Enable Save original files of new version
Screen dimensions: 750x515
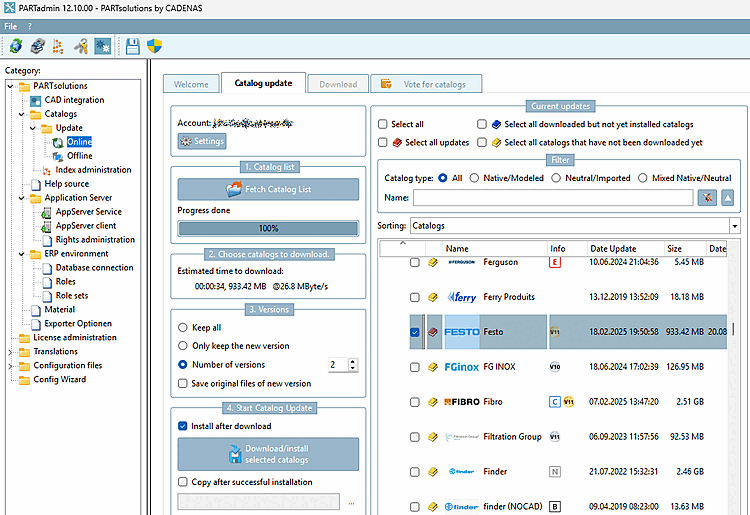pos(183,384)
